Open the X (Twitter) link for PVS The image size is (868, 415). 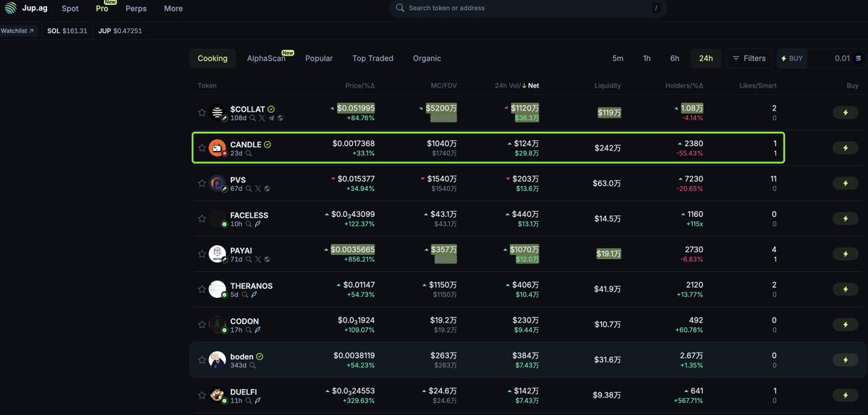pos(258,189)
